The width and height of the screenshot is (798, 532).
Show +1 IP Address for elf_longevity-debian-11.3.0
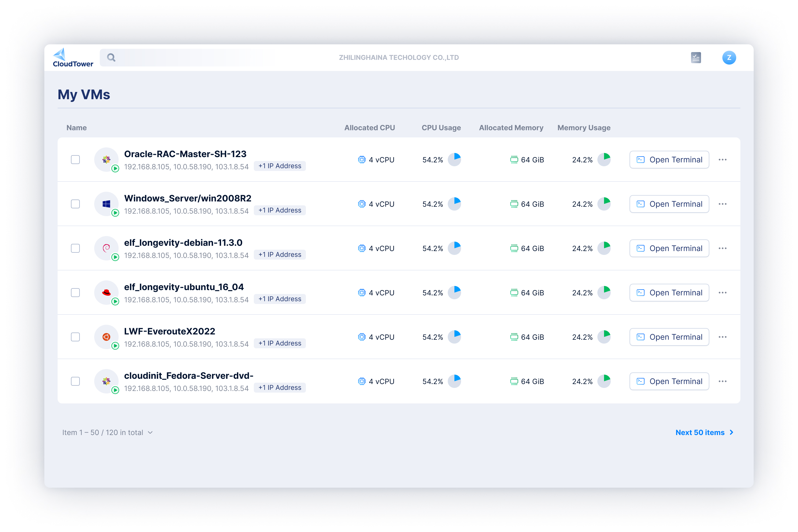click(280, 254)
